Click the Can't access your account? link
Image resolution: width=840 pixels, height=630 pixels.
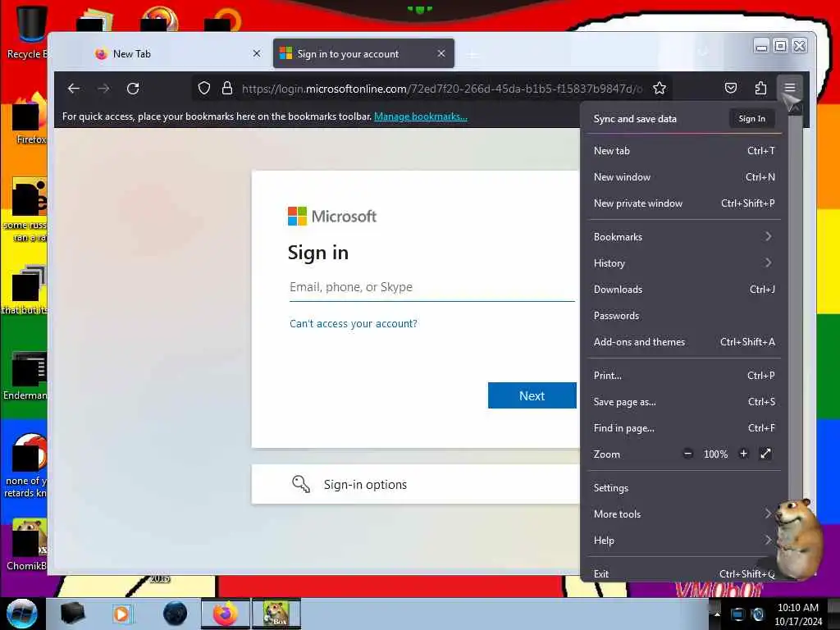pyautogui.click(x=353, y=323)
